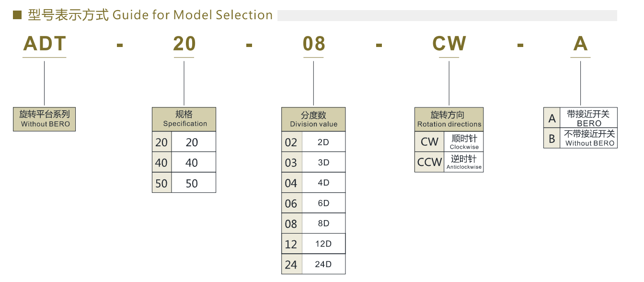Screen dimensions: 644x282
Task: Select division row 03 3D
Action: (313, 162)
